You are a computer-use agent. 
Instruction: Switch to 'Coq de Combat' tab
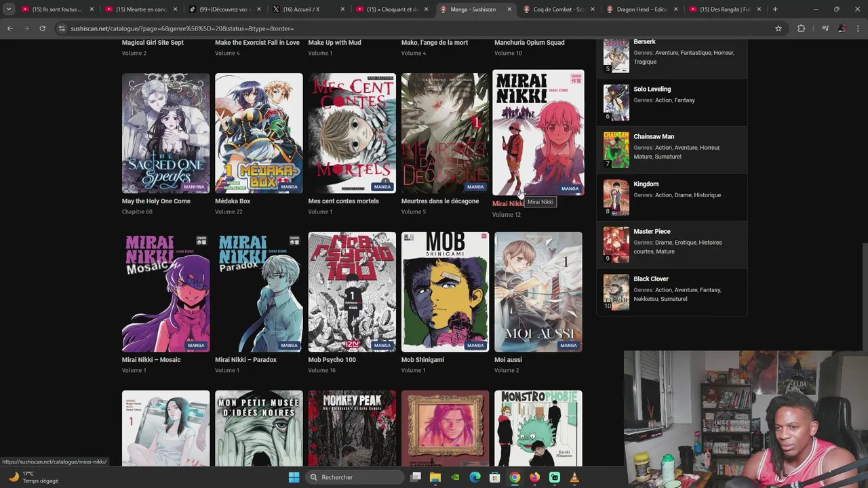pos(557,9)
